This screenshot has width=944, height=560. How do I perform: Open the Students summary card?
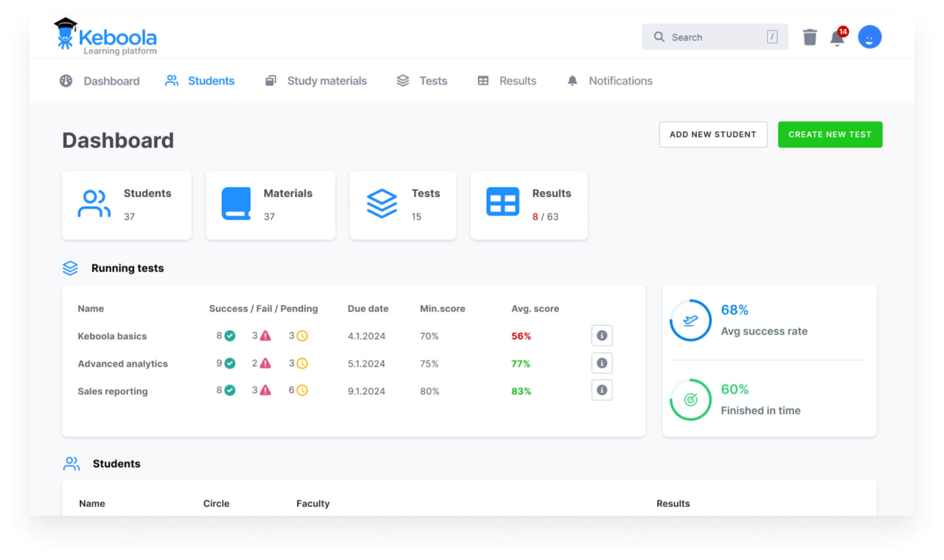tap(127, 205)
